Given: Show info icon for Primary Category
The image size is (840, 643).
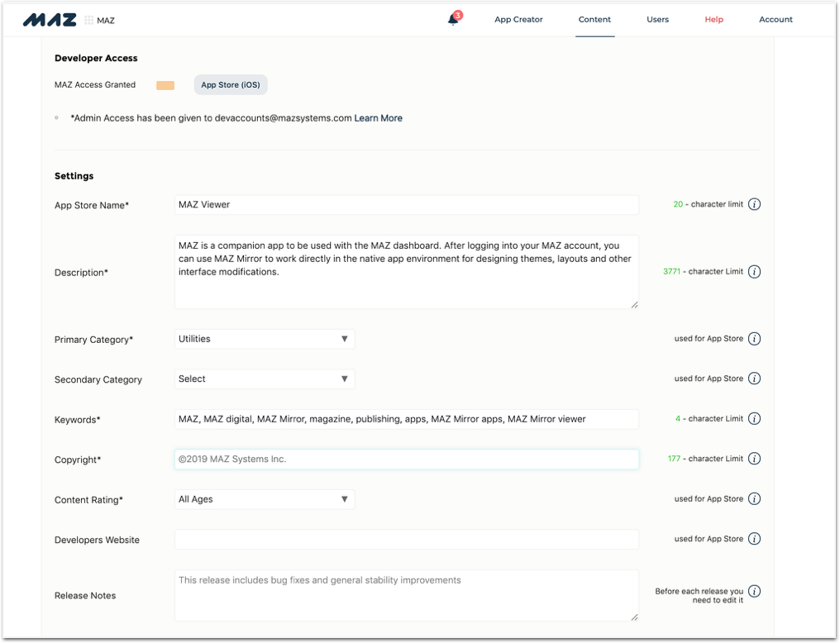Looking at the screenshot, I should (754, 339).
